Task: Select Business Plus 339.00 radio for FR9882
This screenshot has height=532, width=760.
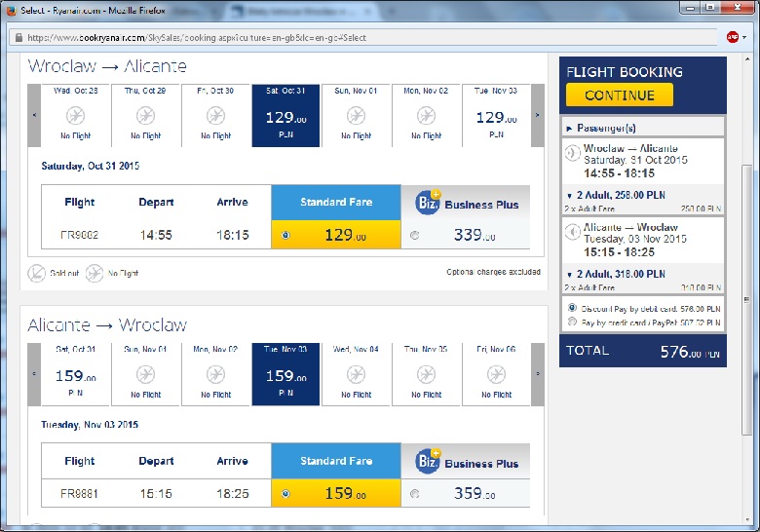Action: pyautogui.click(x=414, y=235)
